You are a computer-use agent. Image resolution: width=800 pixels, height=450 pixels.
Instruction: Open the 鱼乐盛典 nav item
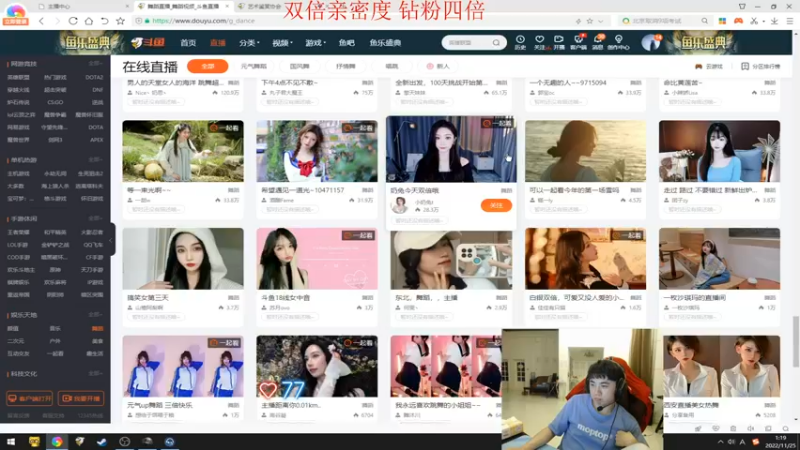(385, 43)
